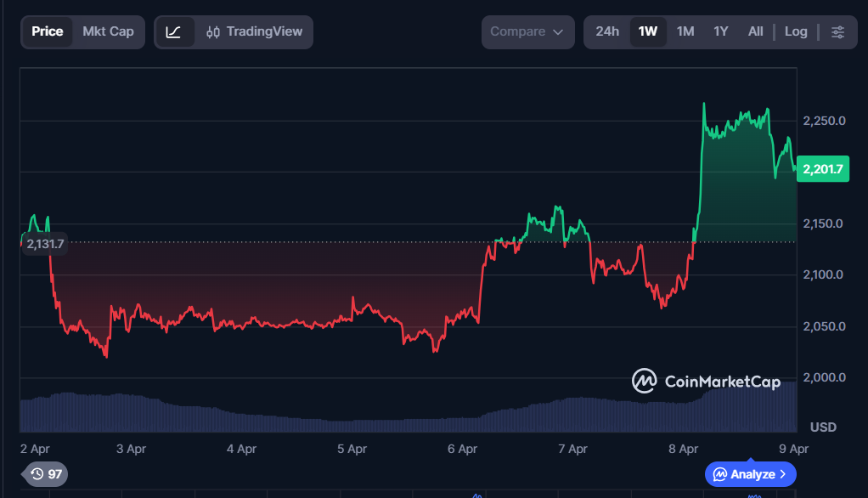Select the line chart icon
The width and height of the screenshot is (868, 498).
(x=174, y=32)
